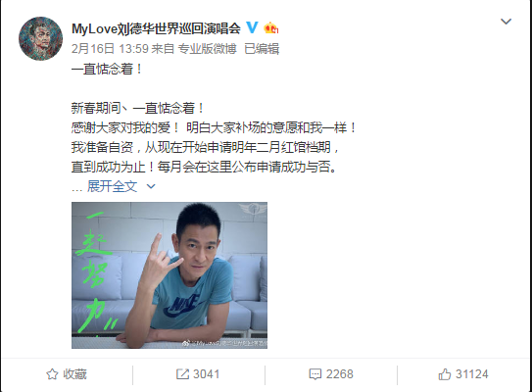532x392 pixels.
Task: Click the 31124 like count
Action: click(x=471, y=374)
